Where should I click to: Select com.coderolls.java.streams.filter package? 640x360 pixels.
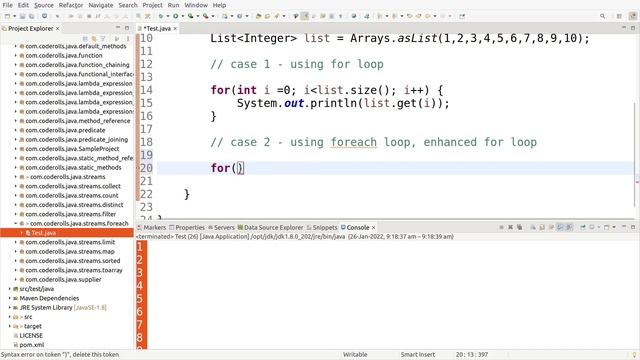point(70,214)
